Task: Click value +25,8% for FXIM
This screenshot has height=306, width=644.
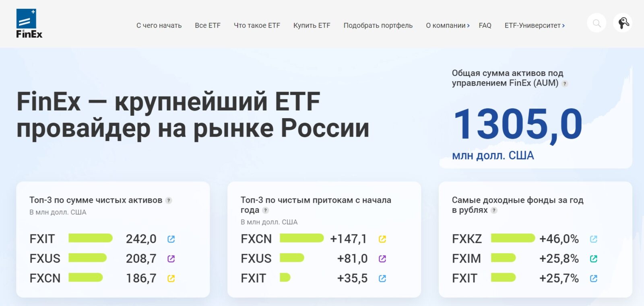Action: click(x=559, y=259)
